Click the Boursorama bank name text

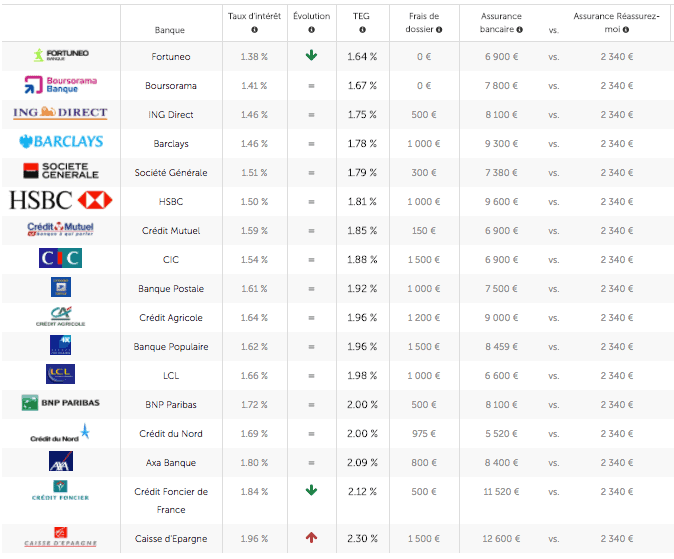coord(170,86)
